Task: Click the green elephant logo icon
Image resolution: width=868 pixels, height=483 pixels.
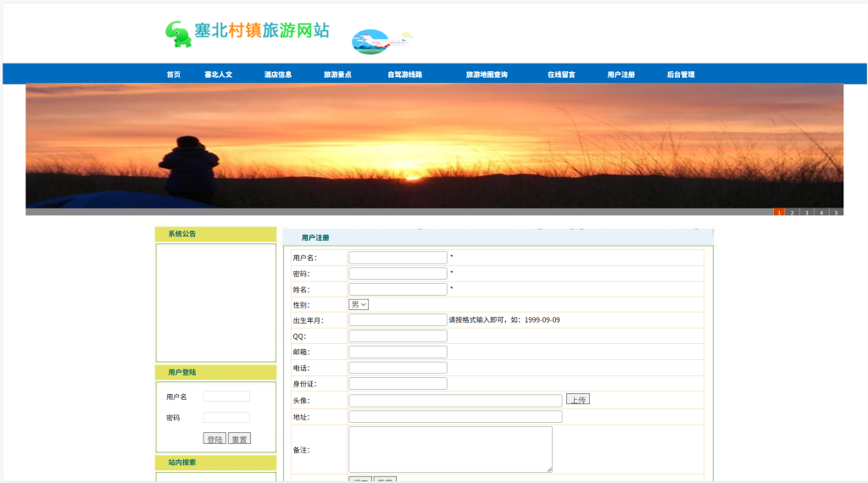Action: [178, 34]
